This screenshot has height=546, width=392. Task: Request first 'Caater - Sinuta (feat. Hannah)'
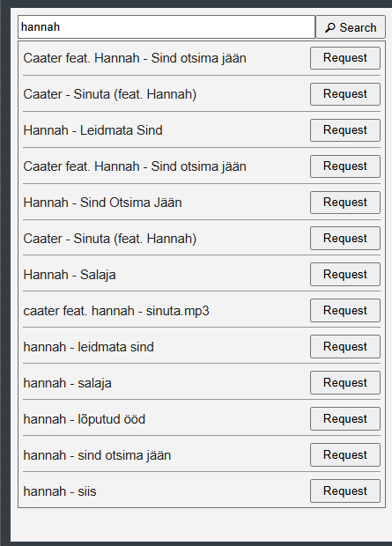pyautogui.click(x=345, y=94)
